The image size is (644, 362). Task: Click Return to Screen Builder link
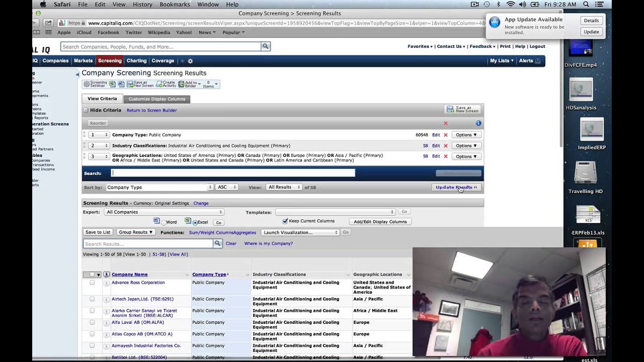151,110
